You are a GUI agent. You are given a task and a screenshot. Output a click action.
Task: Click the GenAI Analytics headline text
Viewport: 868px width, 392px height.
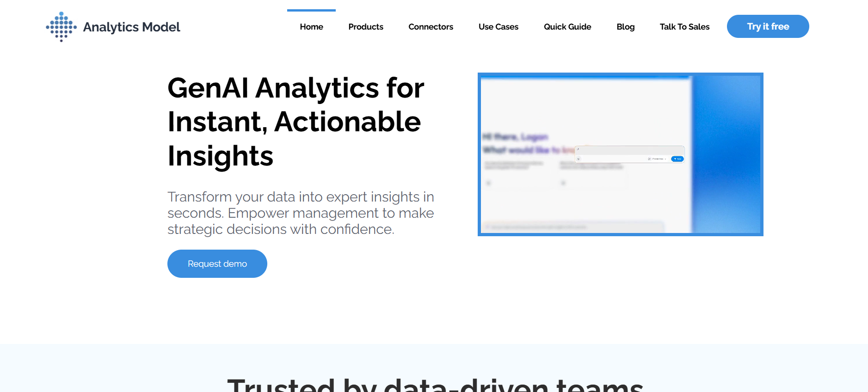[296, 122]
